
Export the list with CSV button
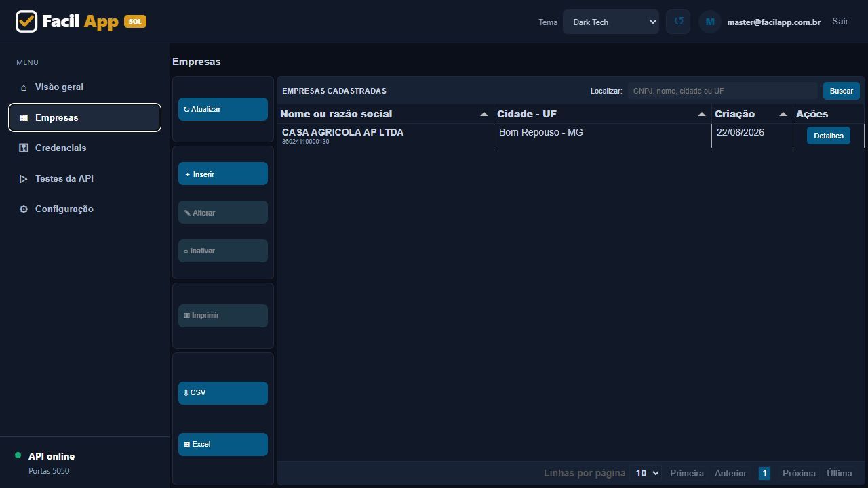223,393
